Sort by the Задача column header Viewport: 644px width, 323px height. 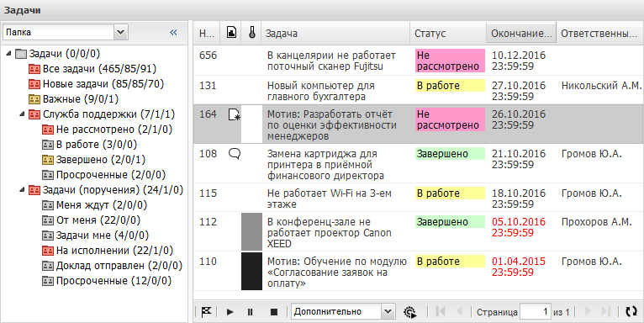pos(335,34)
